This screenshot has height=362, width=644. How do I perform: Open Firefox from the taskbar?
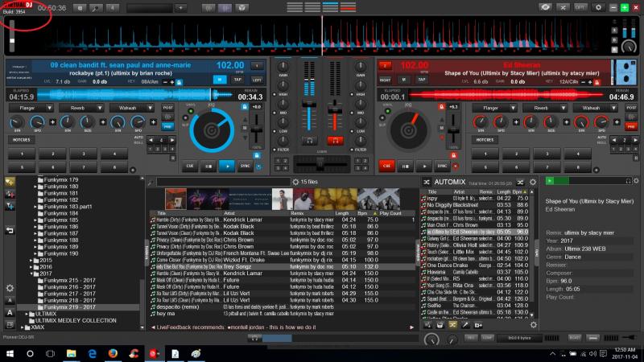pyautogui.click(x=113, y=353)
